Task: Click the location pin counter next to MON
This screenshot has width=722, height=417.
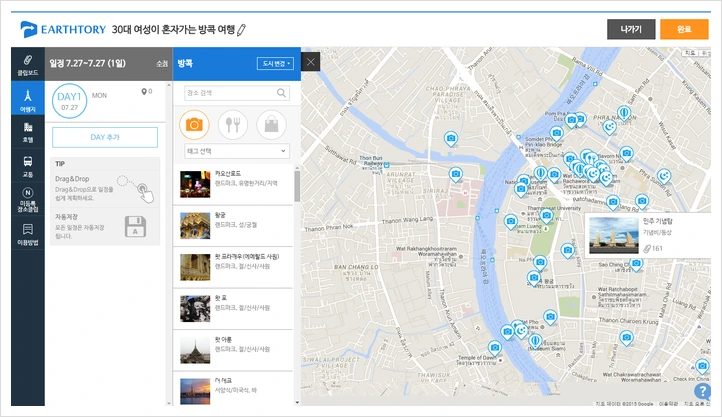Action: [x=147, y=92]
